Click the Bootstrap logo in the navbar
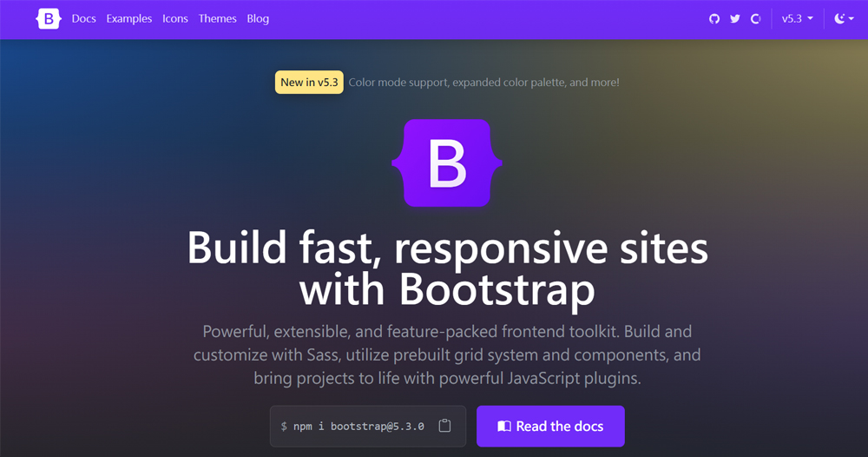The width and height of the screenshot is (868, 457). point(48,19)
